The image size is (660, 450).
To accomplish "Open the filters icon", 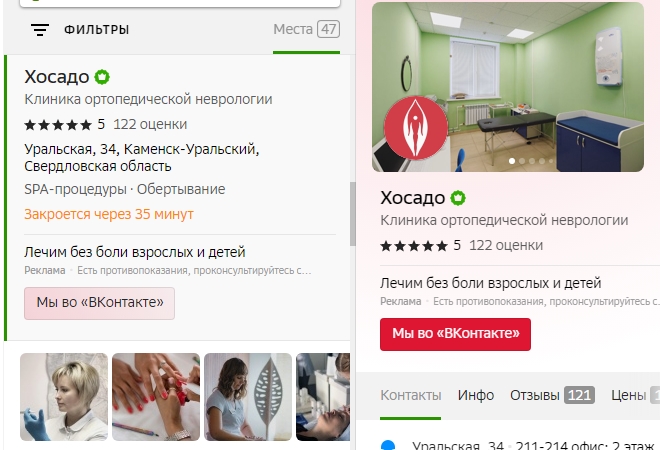I will point(40,29).
